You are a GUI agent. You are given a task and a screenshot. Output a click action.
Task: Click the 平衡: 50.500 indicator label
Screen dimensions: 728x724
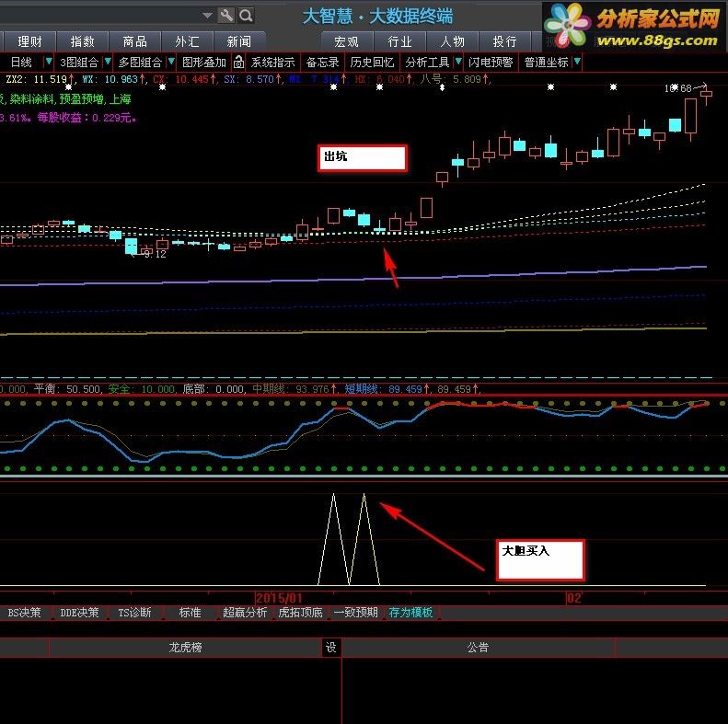67,389
